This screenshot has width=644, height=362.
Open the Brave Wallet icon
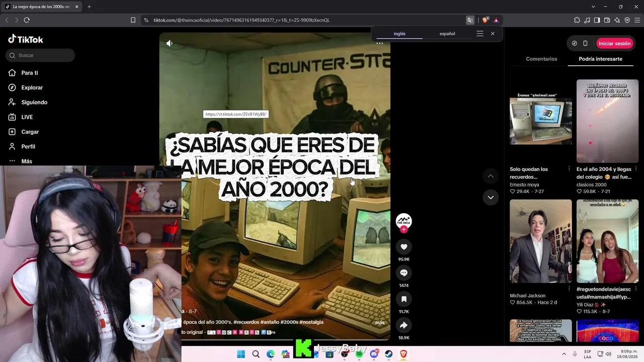coord(607,20)
